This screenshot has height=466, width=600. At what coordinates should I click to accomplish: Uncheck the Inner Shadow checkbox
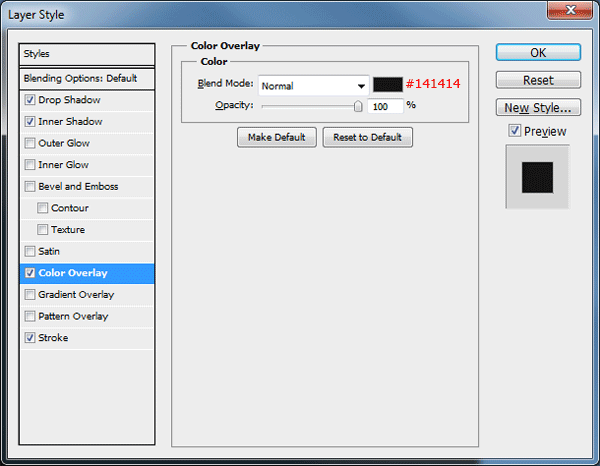(x=30, y=122)
